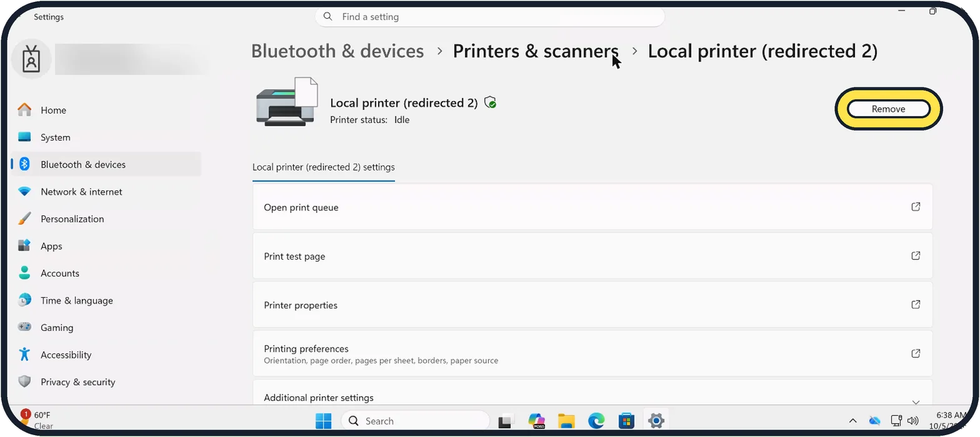Click the network tray icon
Image resolution: width=980 pixels, height=437 pixels.
click(896, 421)
